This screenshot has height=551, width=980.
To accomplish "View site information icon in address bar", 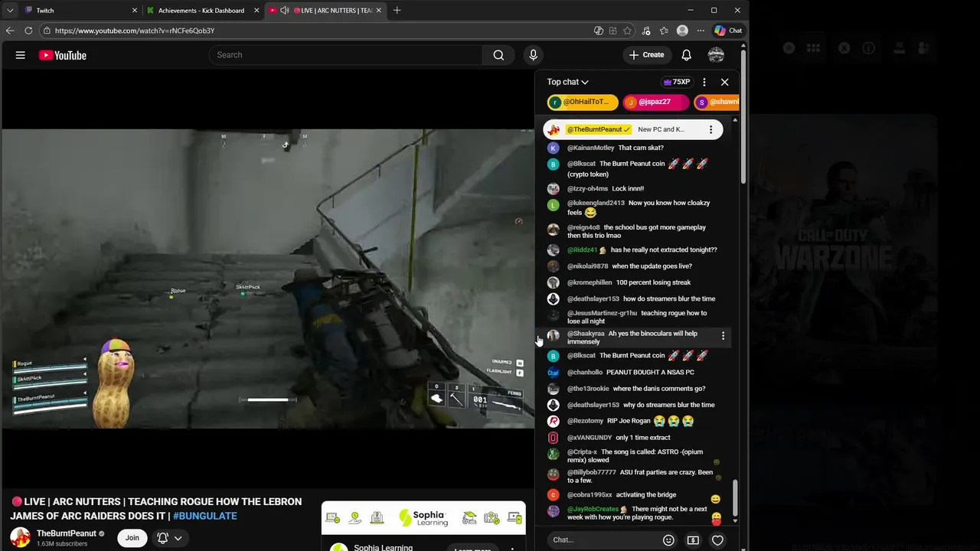I will point(47,31).
